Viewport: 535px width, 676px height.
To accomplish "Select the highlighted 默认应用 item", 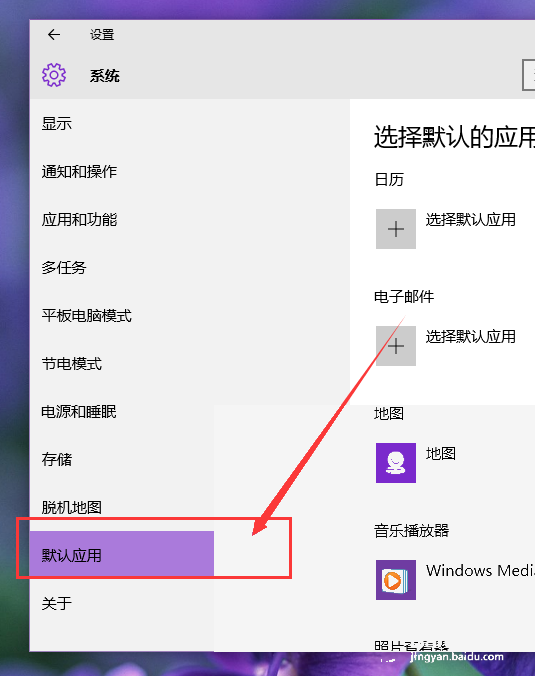I will pyautogui.click(x=122, y=555).
